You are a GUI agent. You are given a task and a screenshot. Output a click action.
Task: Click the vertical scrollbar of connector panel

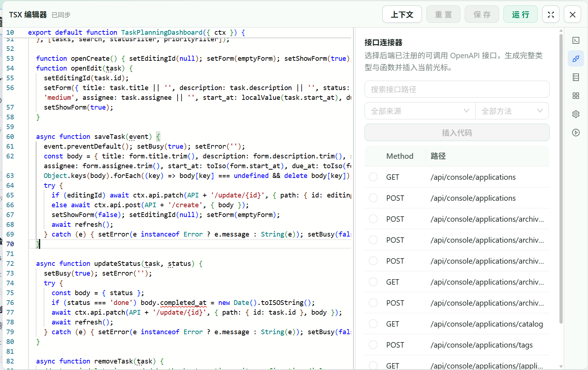click(x=561, y=178)
